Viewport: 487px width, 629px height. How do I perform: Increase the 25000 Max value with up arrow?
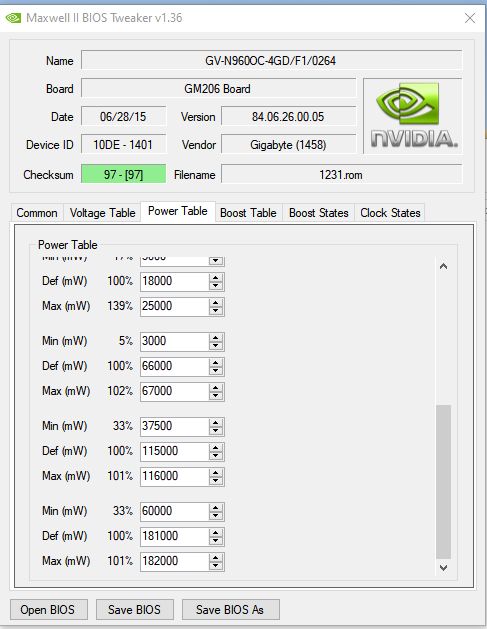click(216, 302)
